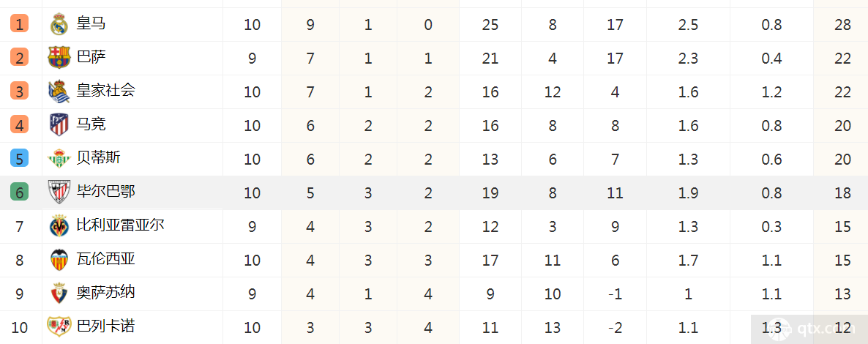This screenshot has height=344, width=868.
Task: Click the Atlético Madrid crest icon
Action: 59,125
